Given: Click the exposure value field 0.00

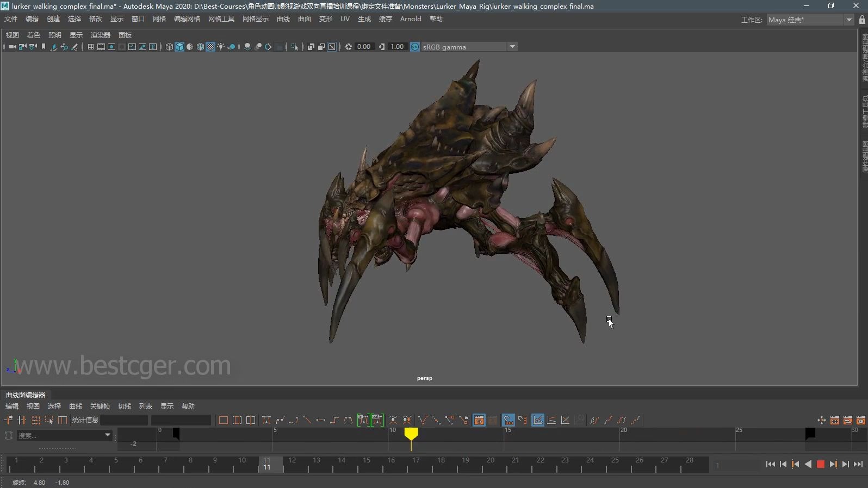Looking at the screenshot, I should click(364, 47).
